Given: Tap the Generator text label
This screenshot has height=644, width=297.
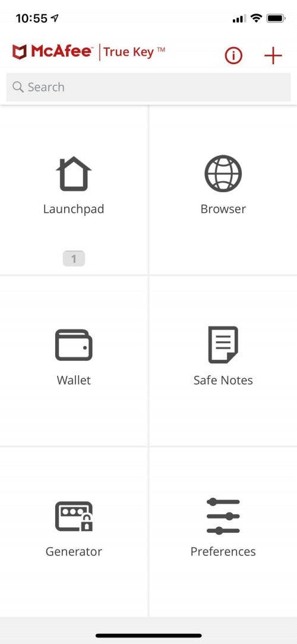Looking at the screenshot, I should 74,551.
